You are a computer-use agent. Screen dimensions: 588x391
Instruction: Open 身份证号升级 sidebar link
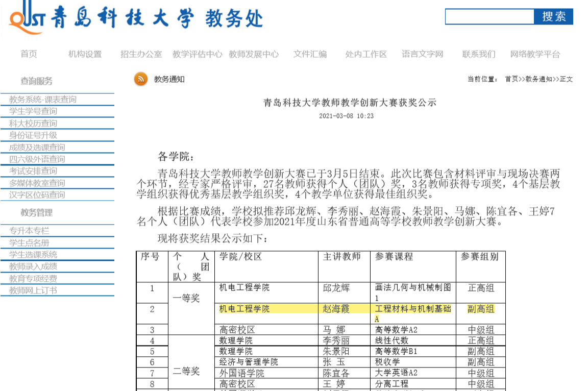(33, 135)
